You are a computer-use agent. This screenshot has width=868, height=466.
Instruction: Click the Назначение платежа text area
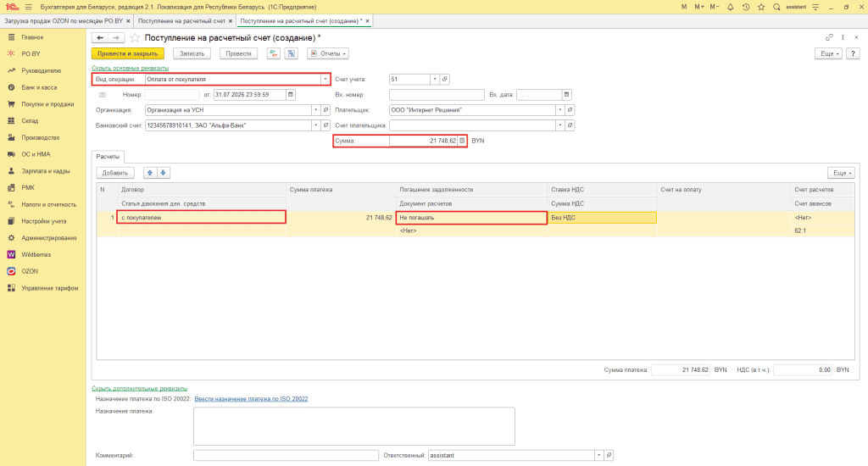tap(354, 426)
